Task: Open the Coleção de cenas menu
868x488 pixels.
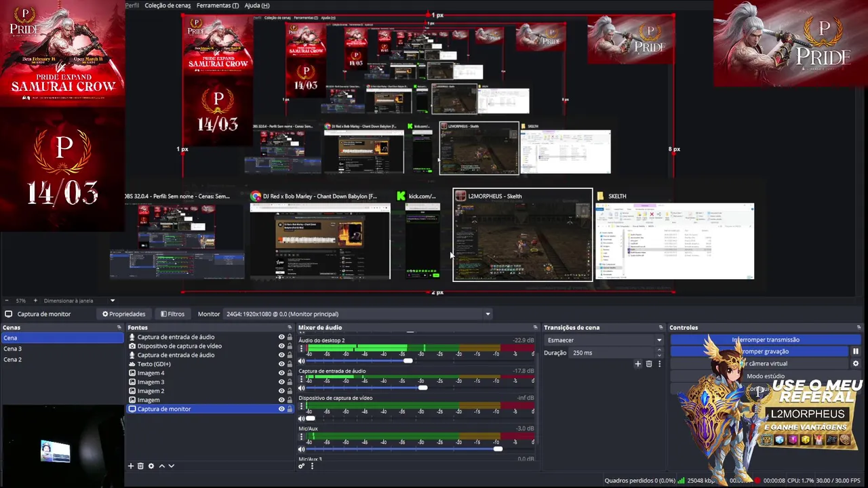Action: point(167,5)
